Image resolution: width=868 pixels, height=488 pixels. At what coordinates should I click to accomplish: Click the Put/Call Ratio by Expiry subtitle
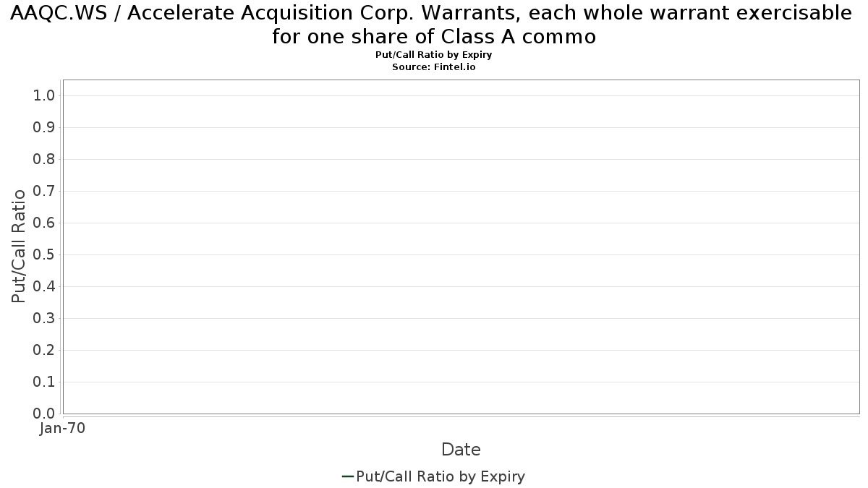pyautogui.click(x=434, y=55)
